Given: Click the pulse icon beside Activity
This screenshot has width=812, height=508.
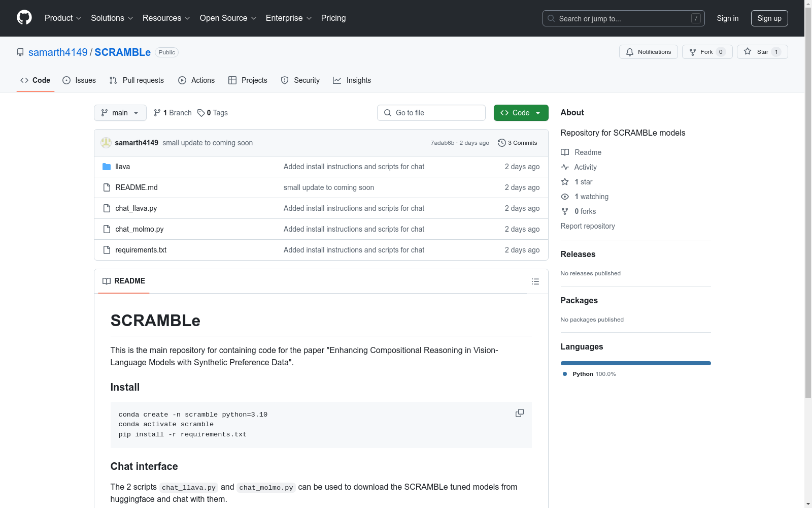Looking at the screenshot, I should click(565, 167).
